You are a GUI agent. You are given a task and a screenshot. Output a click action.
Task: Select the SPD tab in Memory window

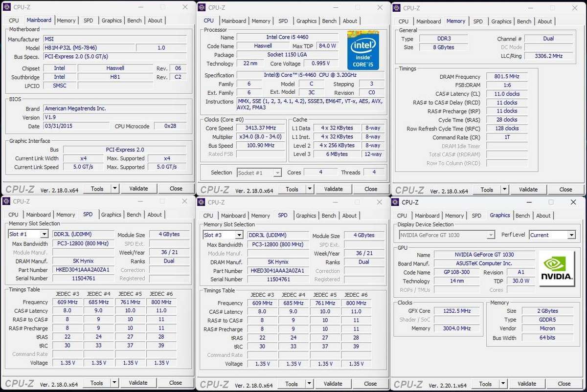tap(478, 22)
